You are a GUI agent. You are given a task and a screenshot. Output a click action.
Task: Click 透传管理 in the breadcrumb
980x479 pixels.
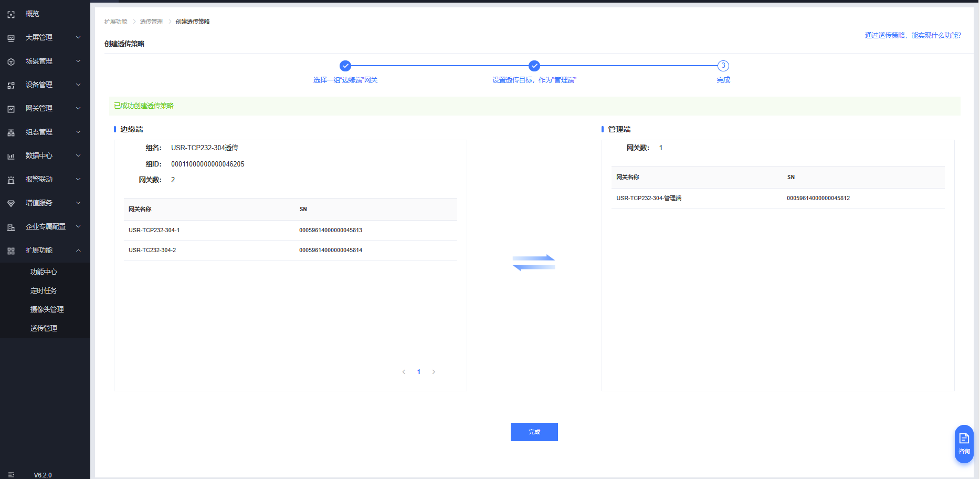[x=151, y=22]
